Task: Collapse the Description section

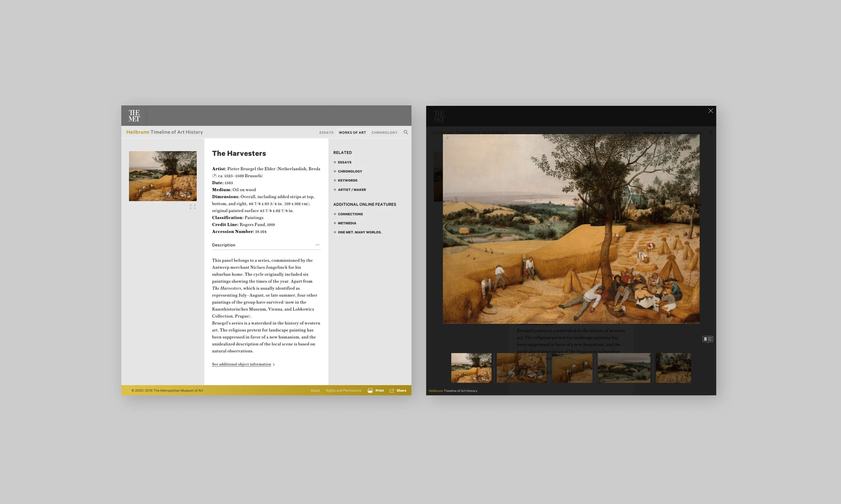Action: [317, 245]
